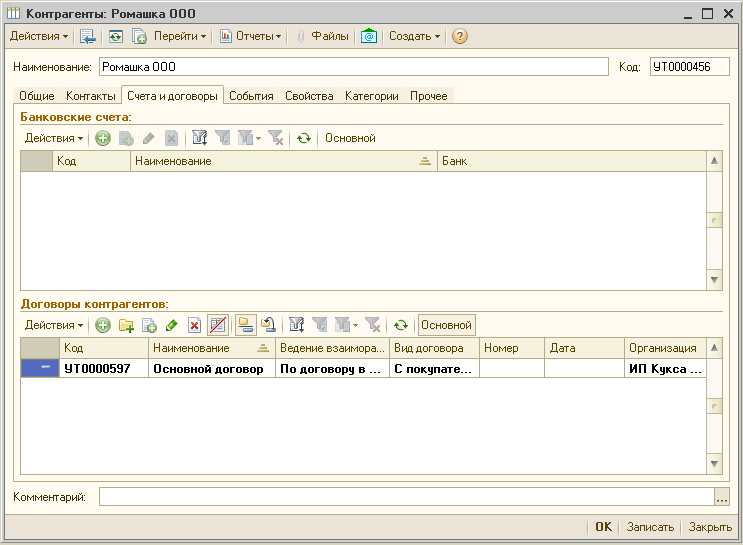Click the new group folder icon in contracts toolbar
Image resolution: width=743 pixels, height=545 pixels.
pos(126,325)
